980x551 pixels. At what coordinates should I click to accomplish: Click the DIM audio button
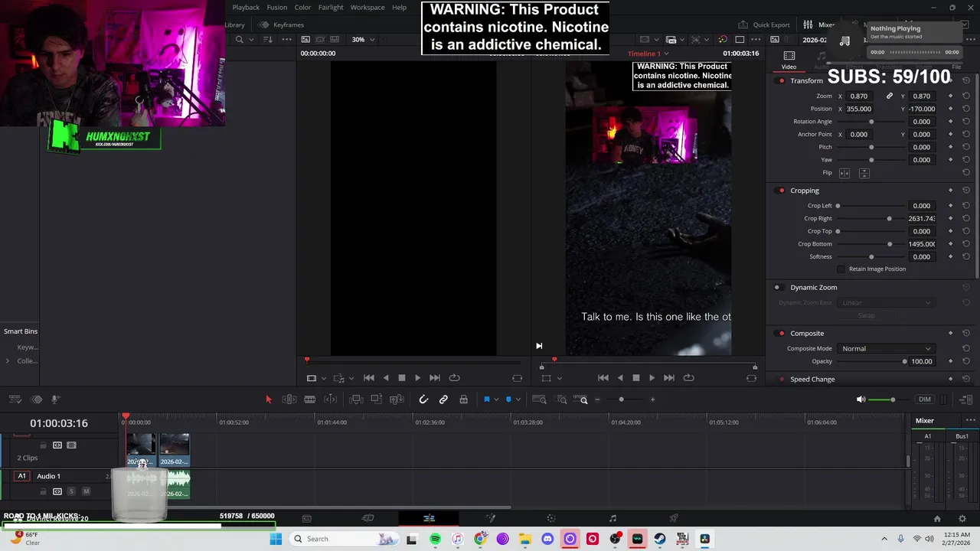click(925, 399)
